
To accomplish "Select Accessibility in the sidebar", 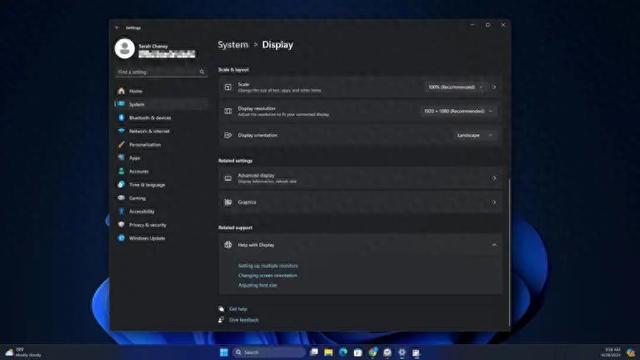I will [162, 211].
